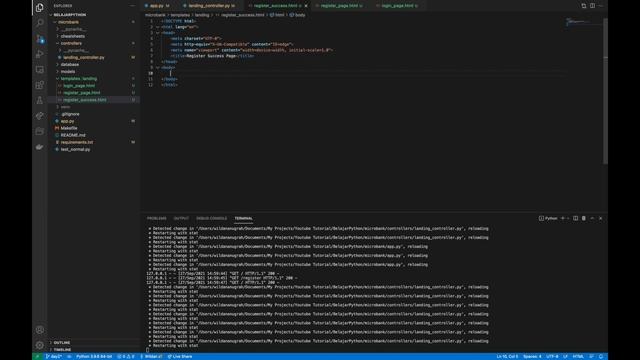
Task: Select the TERMINAL panel tab
Action: (244, 218)
